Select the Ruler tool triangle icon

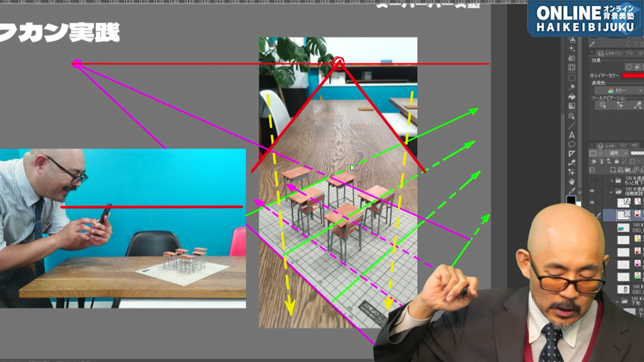[572, 153]
